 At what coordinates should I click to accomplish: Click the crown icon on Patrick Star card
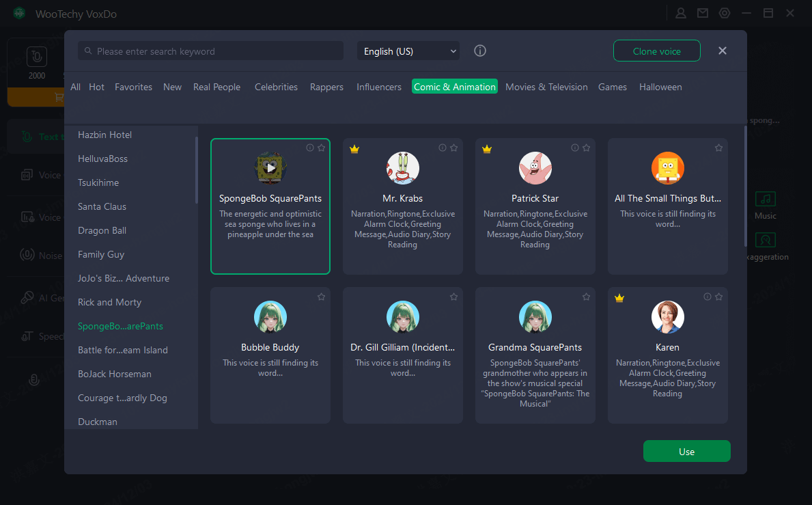tap(487, 149)
